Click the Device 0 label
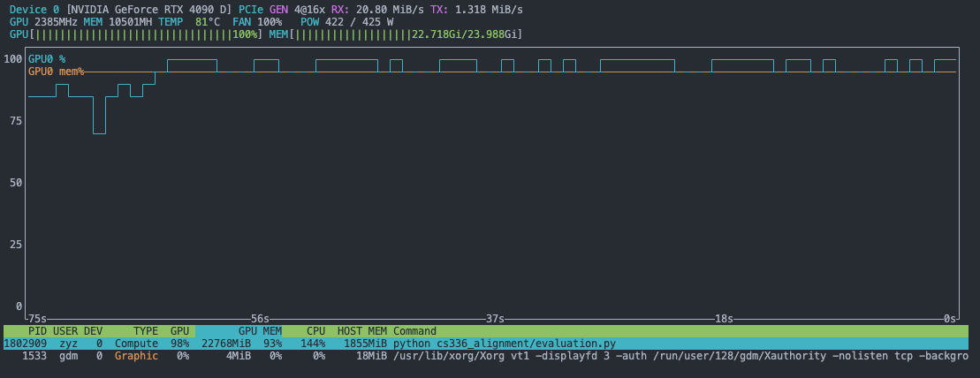The image size is (980, 378). pyautogui.click(x=34, y=10)
